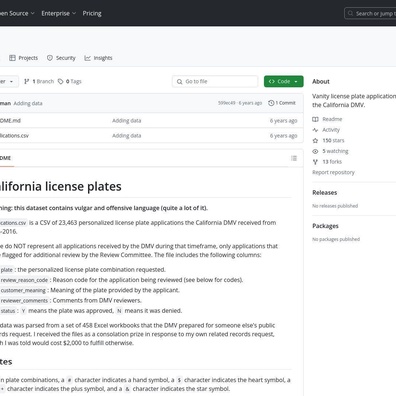Click the star icon beside 150 stars

(x=315, y=140)
